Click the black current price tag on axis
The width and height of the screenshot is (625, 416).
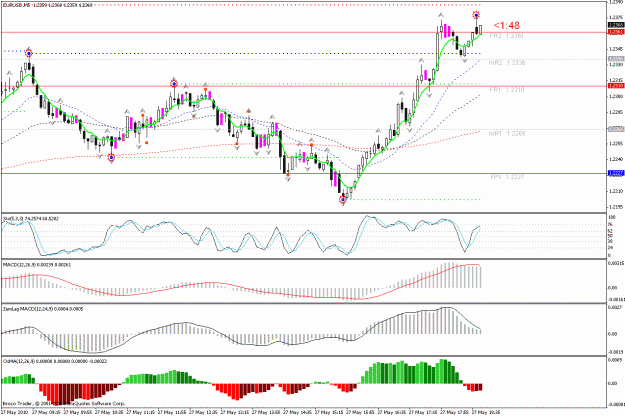point(616,25)
